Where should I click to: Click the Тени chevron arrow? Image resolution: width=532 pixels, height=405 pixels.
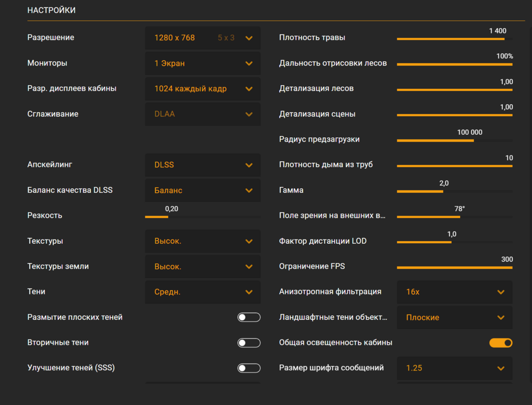coord(249,292)
